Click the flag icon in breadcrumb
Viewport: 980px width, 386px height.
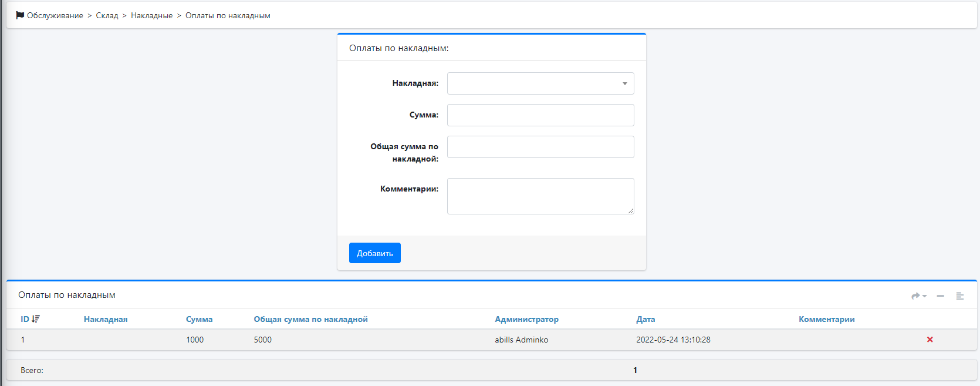tap(20, 15)
